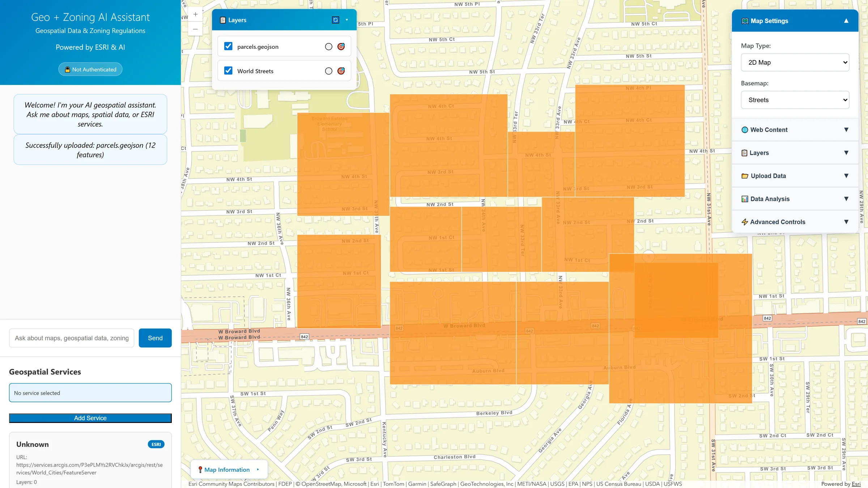Image resolution: width=868 pixels, height=488 pixels.
Task: Open the Esri link in map attribution
Action: [856, 484]
